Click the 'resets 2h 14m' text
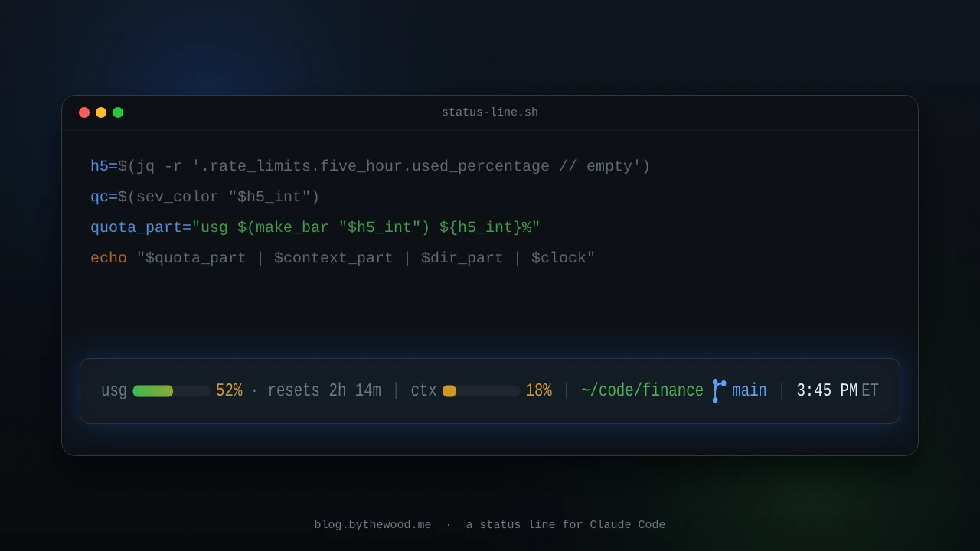980x551 pixels. tap(324, 390)
